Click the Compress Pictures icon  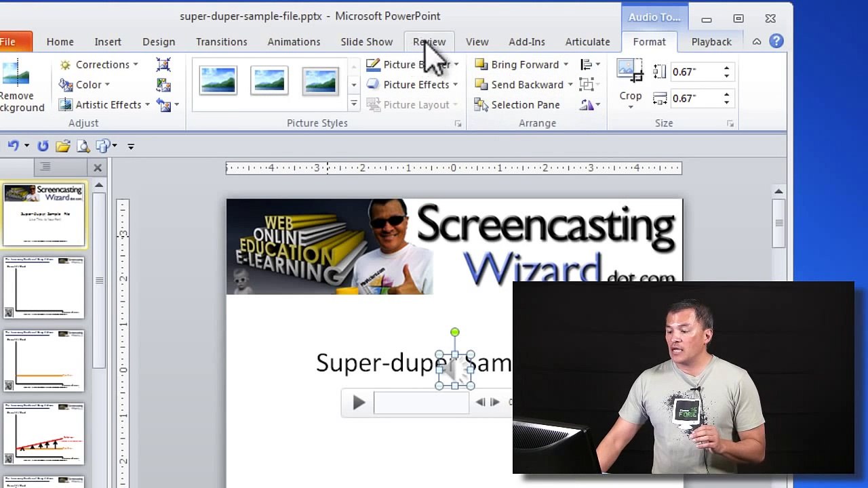(x=163, y=64)
